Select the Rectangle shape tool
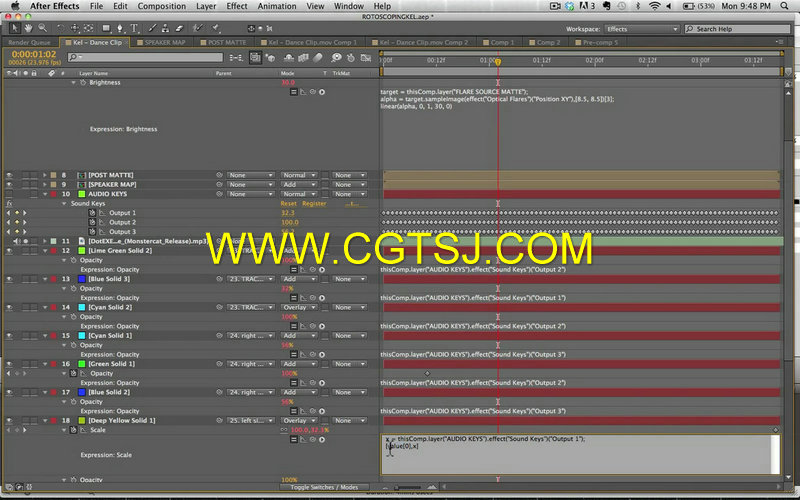Viewport: 800px width, 500px height. [x=106, y=29]
